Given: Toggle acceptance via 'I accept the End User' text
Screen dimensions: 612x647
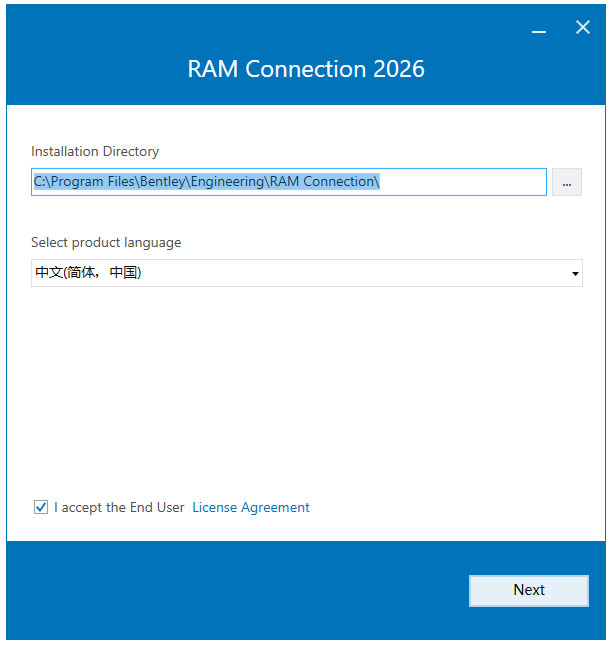Looking at the screenshot, I should click(119, 507).
